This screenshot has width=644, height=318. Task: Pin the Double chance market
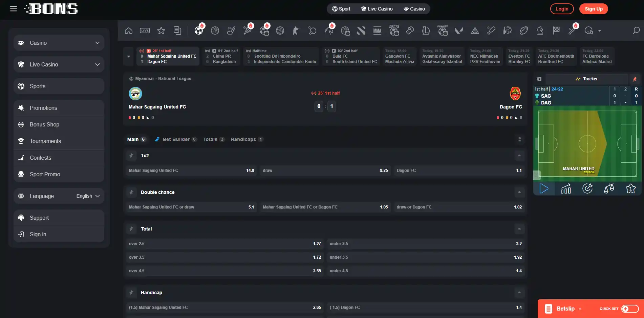[x=131, y=192]
